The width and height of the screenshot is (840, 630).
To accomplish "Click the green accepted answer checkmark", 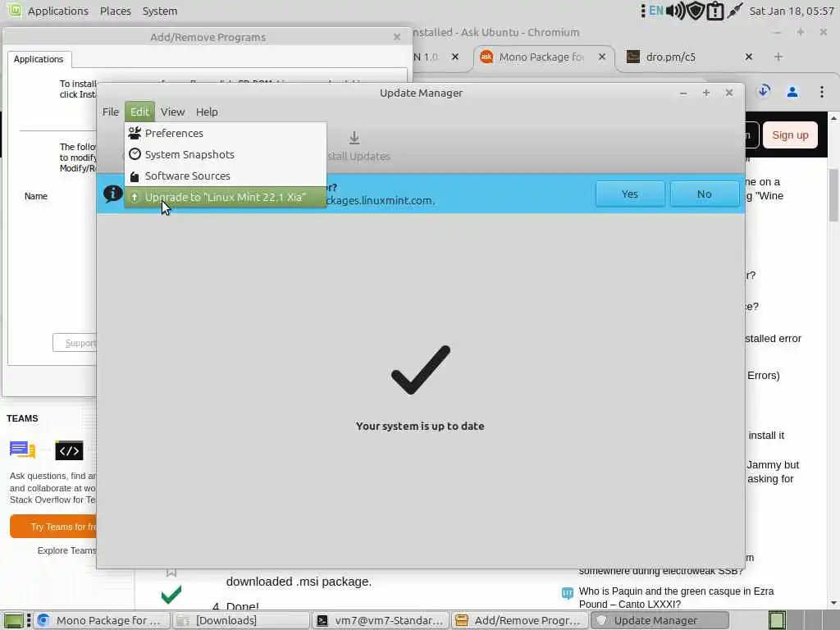I will pos(171,594).
